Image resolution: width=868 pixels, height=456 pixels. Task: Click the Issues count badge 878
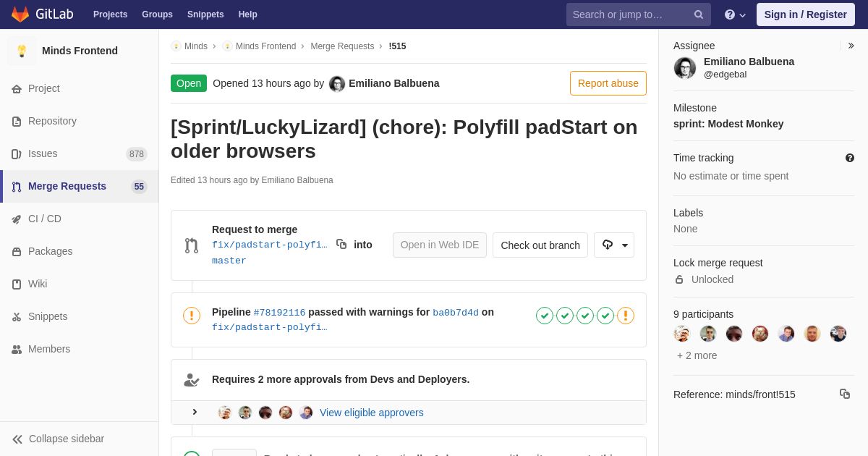click(x=137, y=154)
